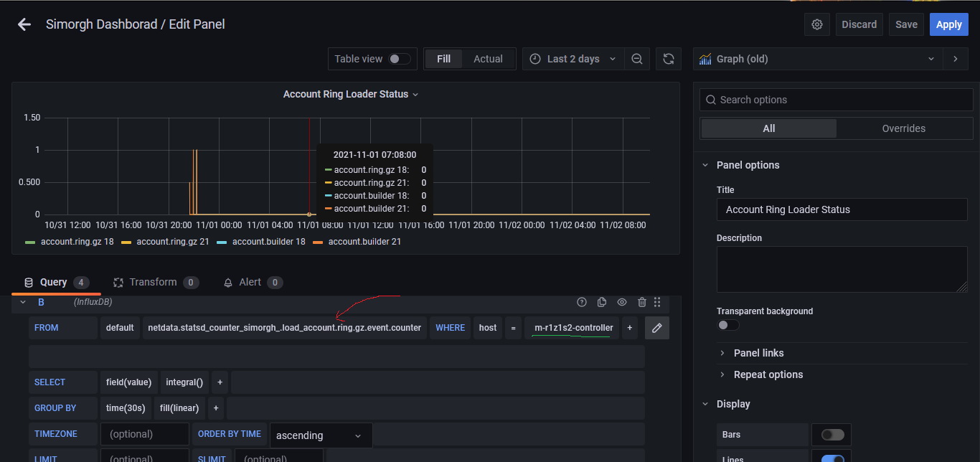Click the account.ring.gz 18 legend color swatch

coord(30,242)
